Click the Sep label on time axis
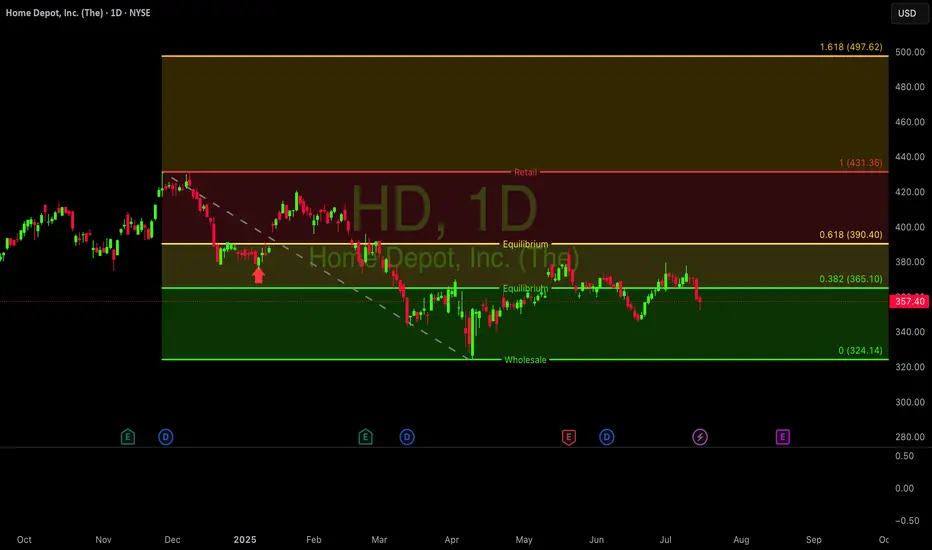 pos(814,540)
